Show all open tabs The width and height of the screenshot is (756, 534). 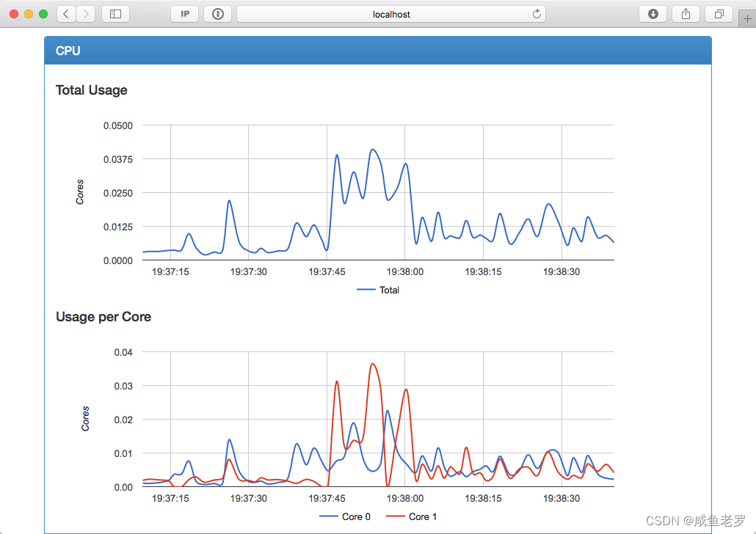[719, 14]
